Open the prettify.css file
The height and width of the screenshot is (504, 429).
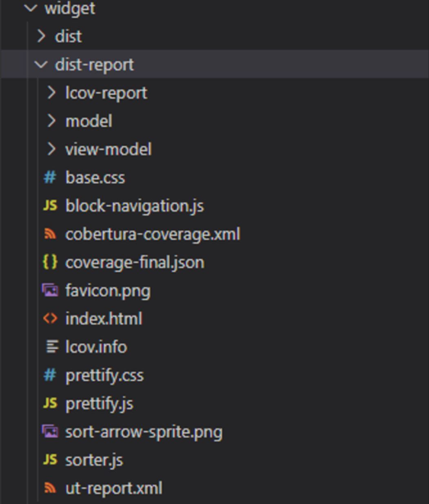point(105,376)
